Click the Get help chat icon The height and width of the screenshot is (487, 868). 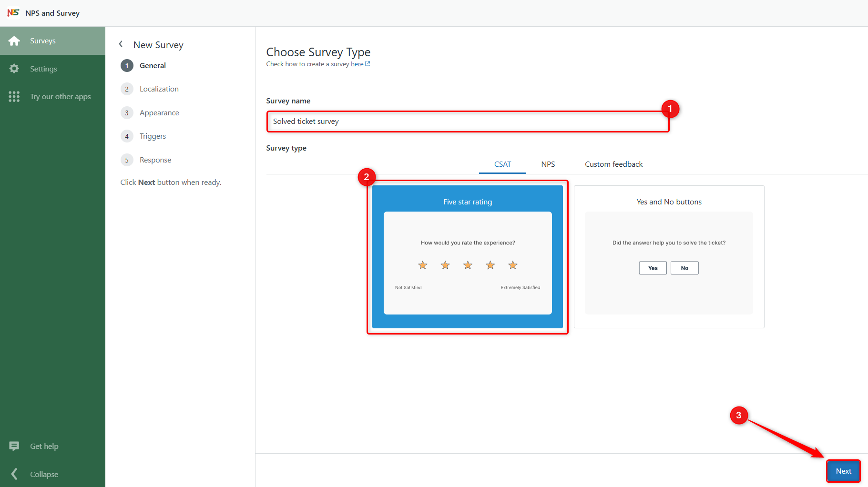click(x=14, y=446)
